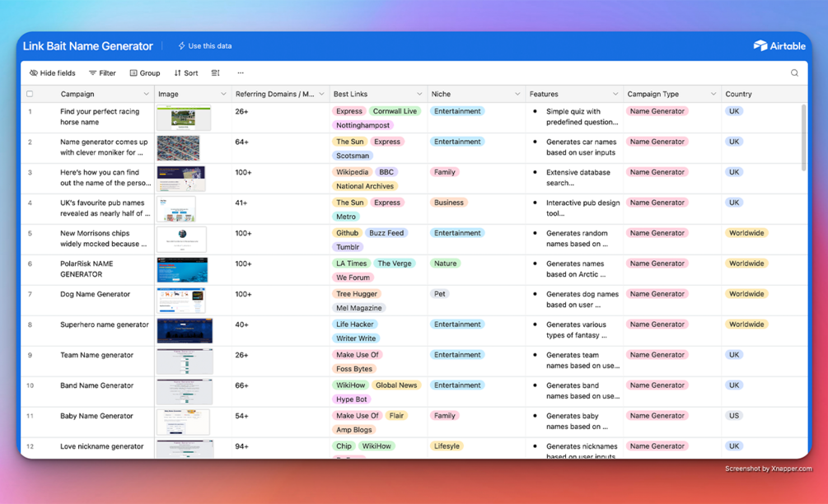
Task: Click the Amp Blogs tag
Action: click(x=353, y=430)
